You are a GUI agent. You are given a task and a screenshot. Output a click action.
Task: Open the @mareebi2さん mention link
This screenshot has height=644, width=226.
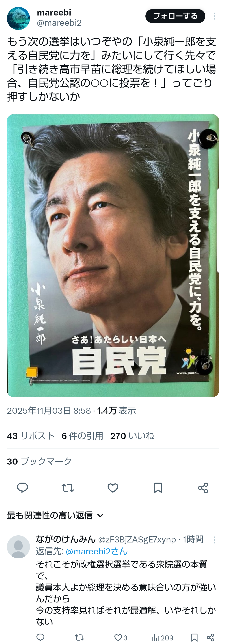(x=97, y=551)
